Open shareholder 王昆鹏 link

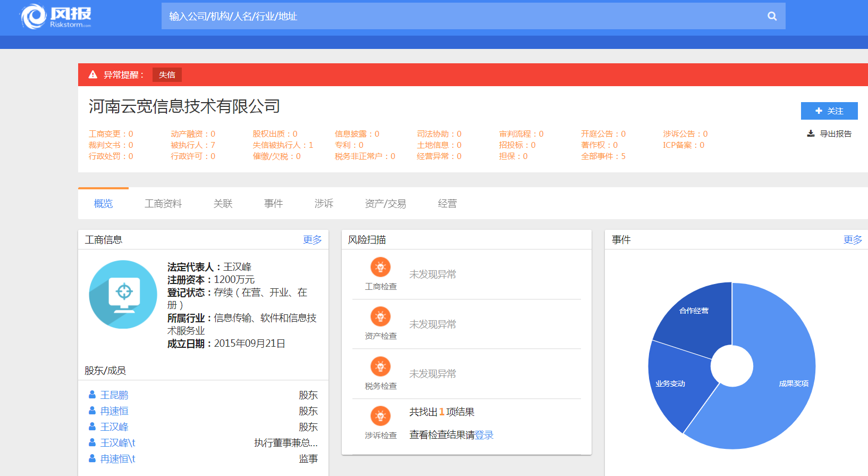[x=114, y=395]
